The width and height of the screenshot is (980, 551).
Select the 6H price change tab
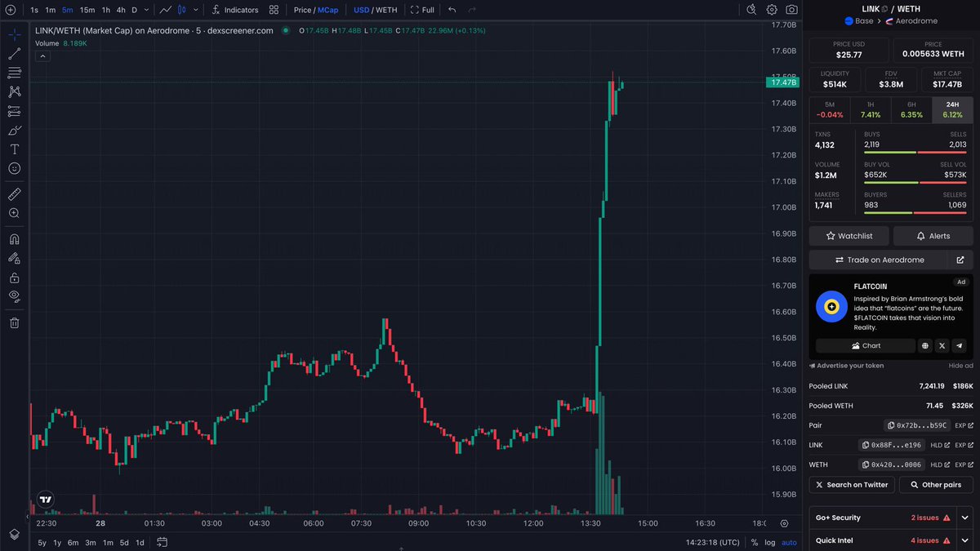click(911, 110)
